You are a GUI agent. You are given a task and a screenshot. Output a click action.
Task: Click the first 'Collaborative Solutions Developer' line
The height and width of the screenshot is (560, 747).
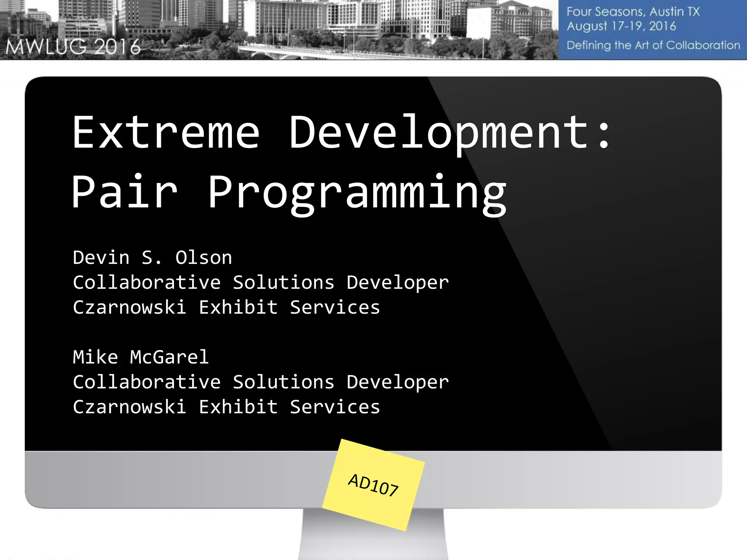click(261, 283)
